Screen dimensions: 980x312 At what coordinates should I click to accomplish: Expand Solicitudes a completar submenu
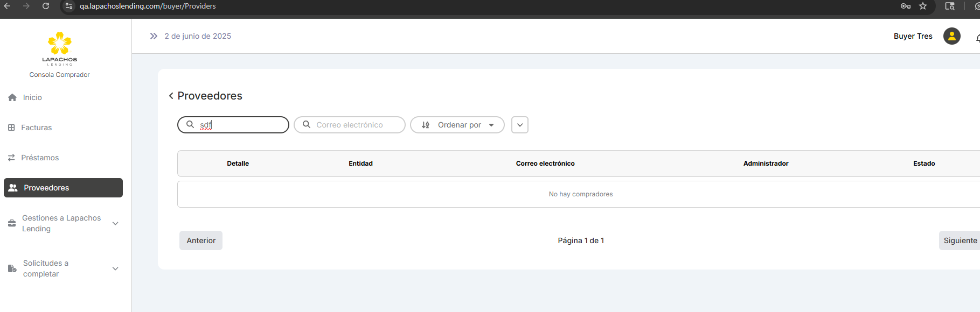pos(115,268)
